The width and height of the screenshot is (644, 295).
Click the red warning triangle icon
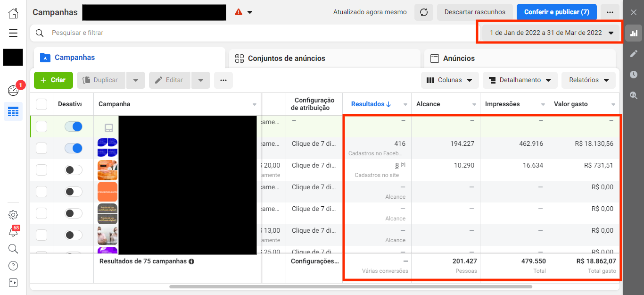[x=239, y=12]
